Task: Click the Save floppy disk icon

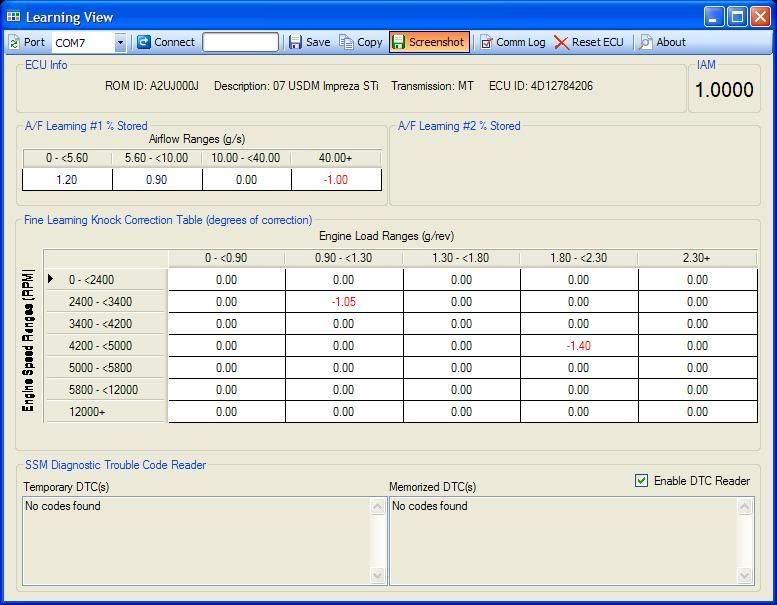Action: 295,42
